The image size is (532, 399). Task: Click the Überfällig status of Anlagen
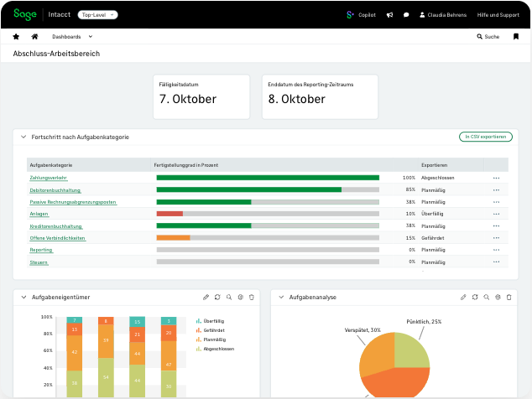pos(432,214)
